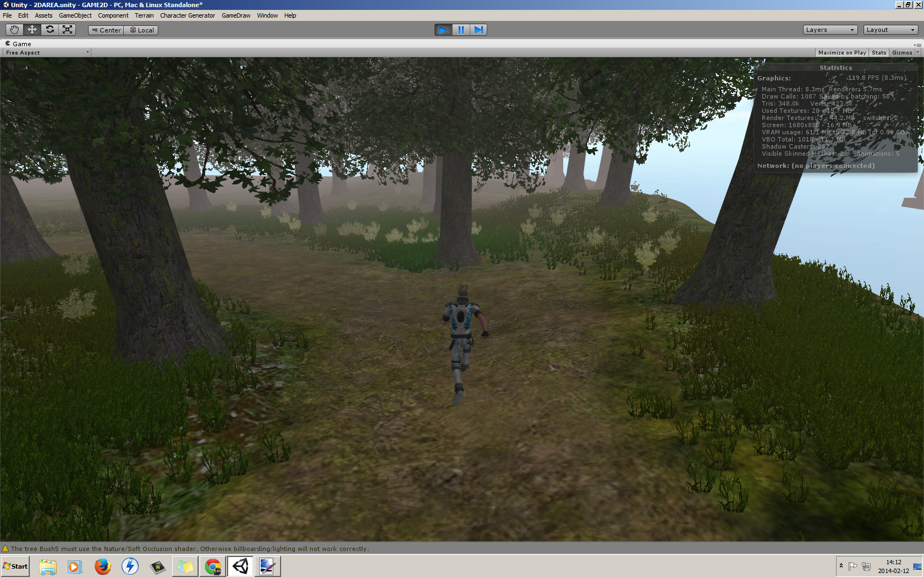The width and height of the screenshot is (924, 578).
Task: Open the Terrain menu
Action: click(x=144, y=15)
